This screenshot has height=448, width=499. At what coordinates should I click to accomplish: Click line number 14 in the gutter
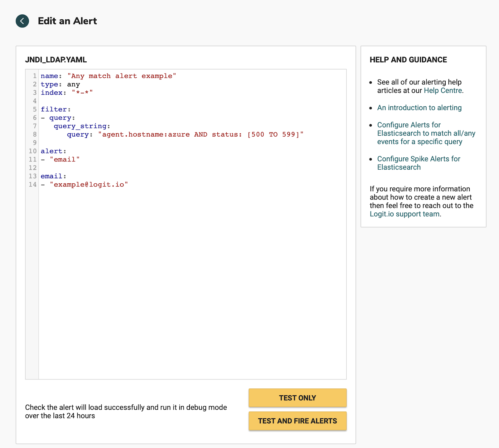click(32, 185)
